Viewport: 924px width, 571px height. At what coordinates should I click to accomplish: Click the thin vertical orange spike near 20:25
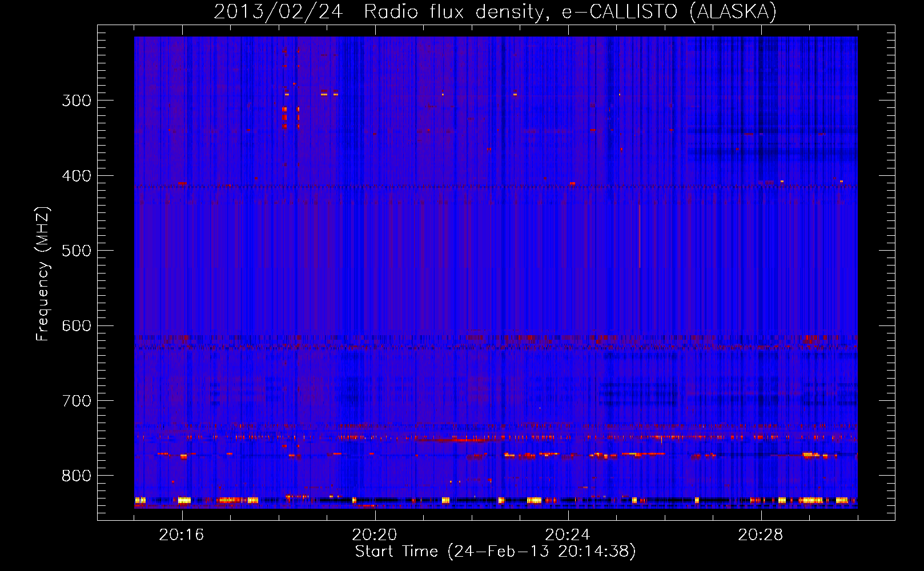(x=640, y=236)
